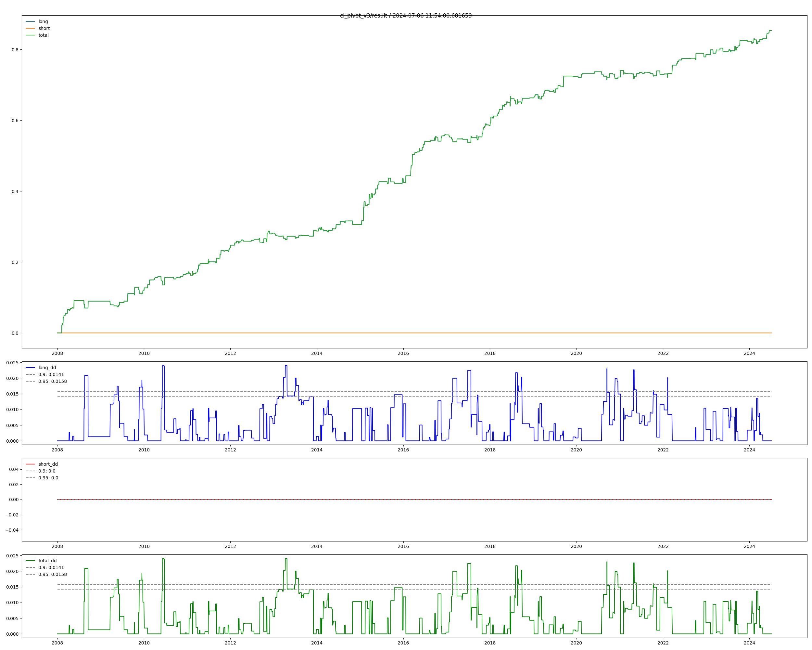Click the 0.020 y-axis label of total_dd chart

tap(12, 572)
